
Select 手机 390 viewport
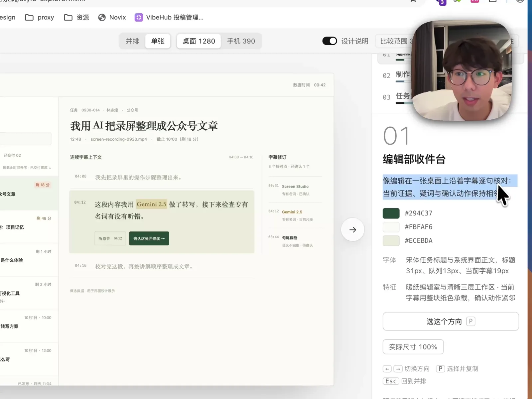(241, 41)
